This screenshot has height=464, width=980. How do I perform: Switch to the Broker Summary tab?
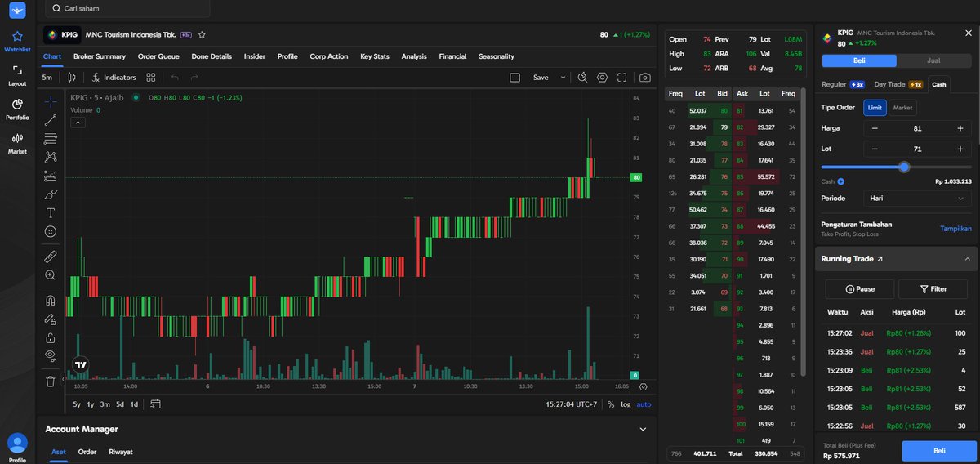pos(100,56)
